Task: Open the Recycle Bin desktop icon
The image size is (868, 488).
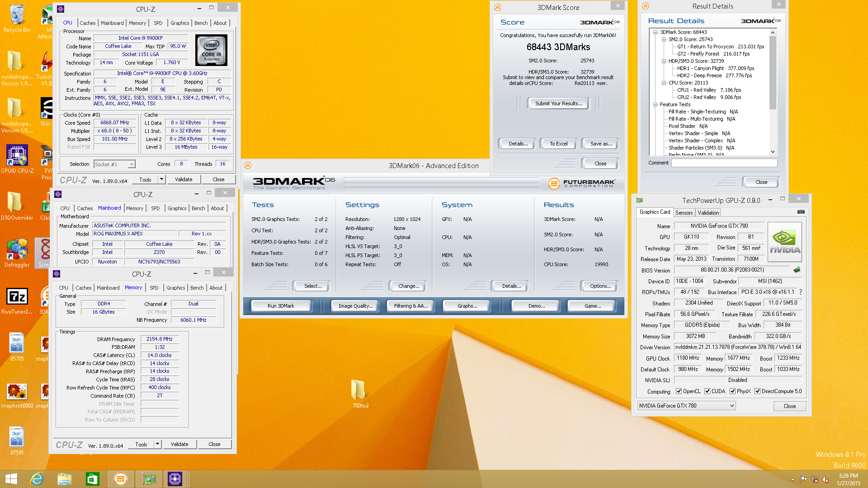Action: (x=17, y=18)
